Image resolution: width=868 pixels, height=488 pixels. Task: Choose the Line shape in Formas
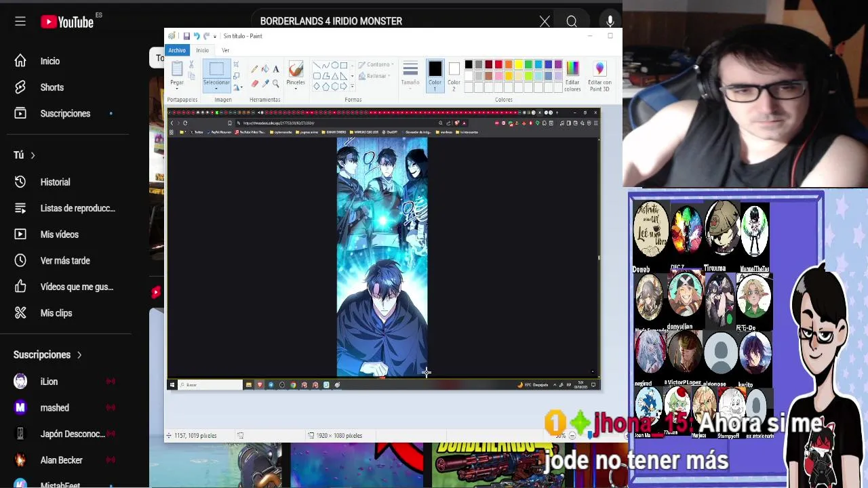[x=317, y=65]
